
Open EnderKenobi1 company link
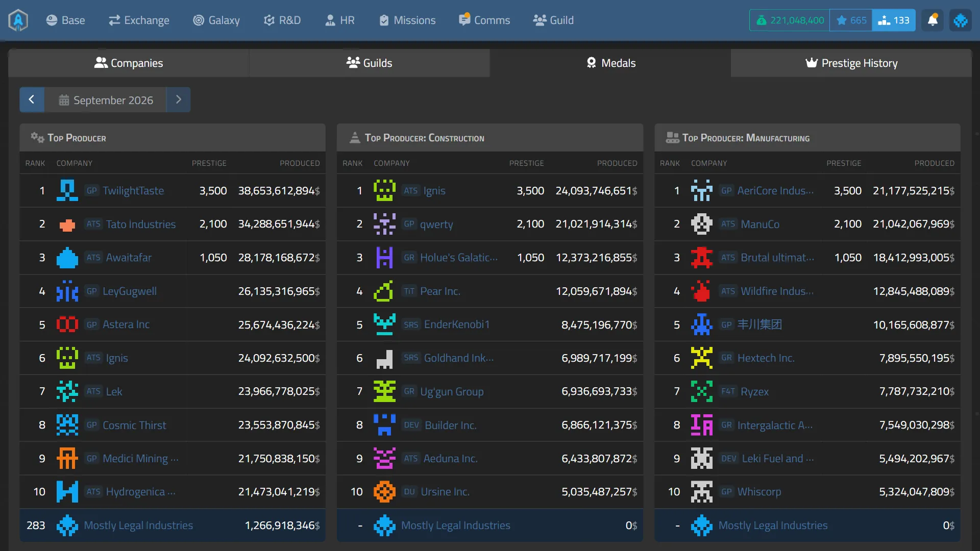457,324
